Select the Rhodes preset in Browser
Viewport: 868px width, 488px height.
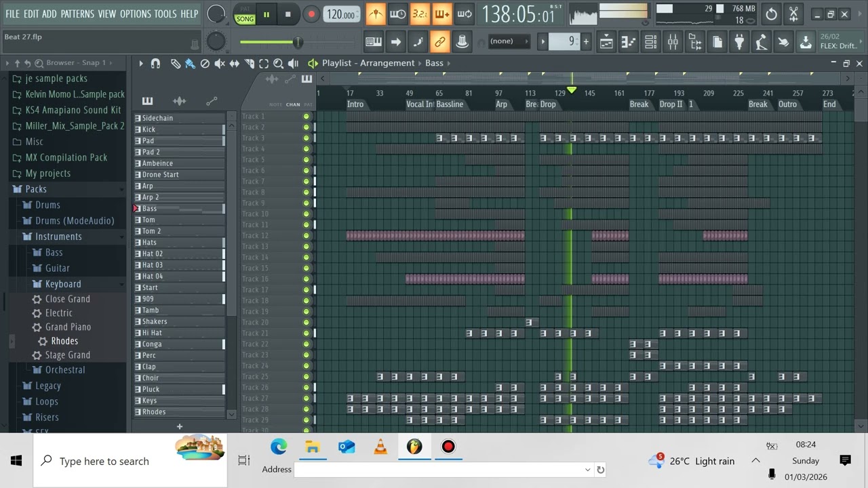[x=64, y=341]
